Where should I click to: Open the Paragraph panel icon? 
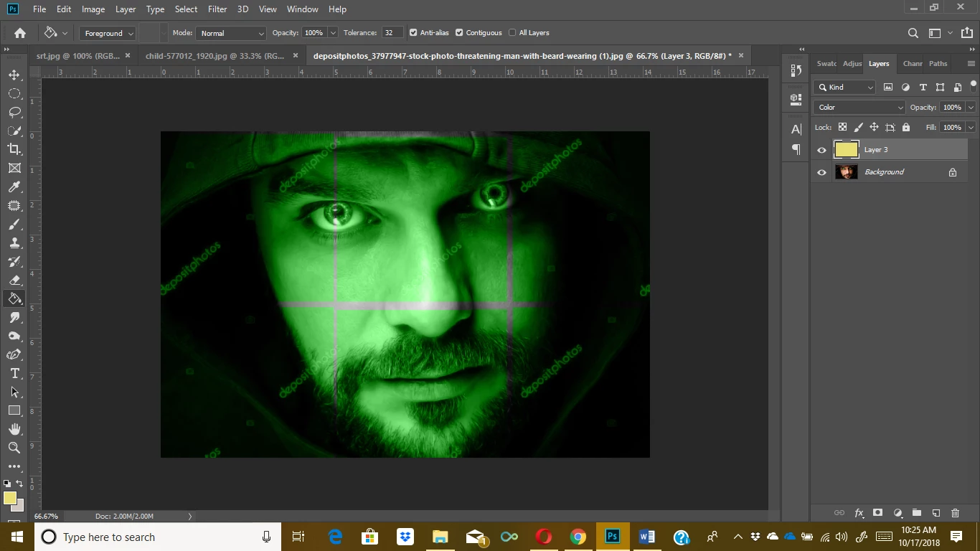click(x=796, y=149)
